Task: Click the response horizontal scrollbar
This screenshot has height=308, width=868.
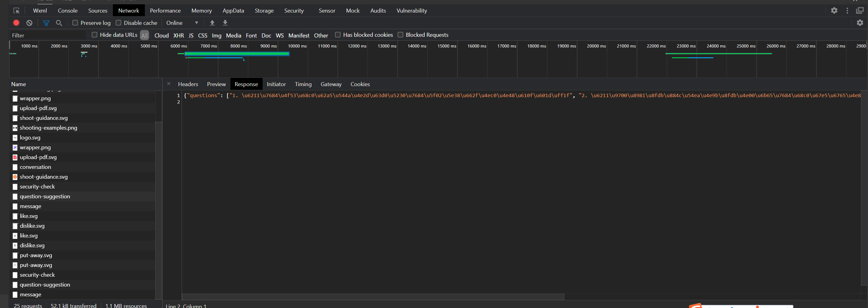Action: click(373, 297)
